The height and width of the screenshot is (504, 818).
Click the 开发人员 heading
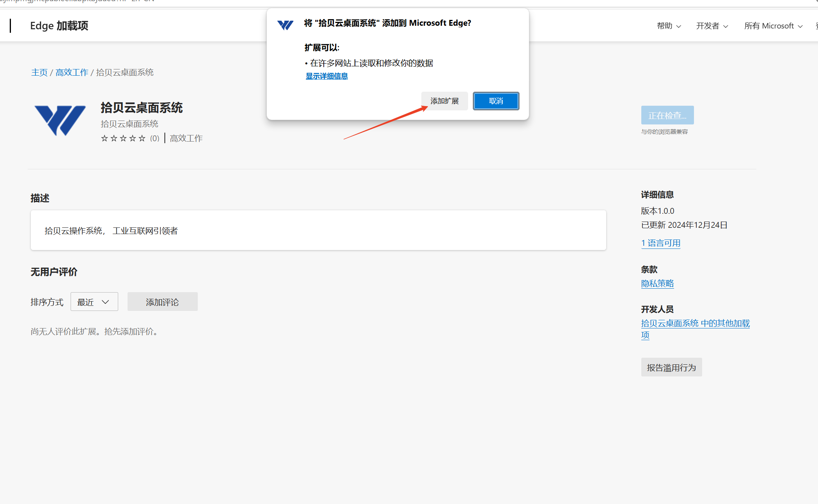coord(657,309)
